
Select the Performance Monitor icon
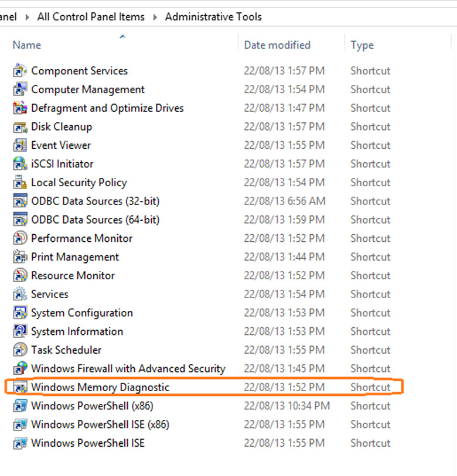tap(20, 238)
